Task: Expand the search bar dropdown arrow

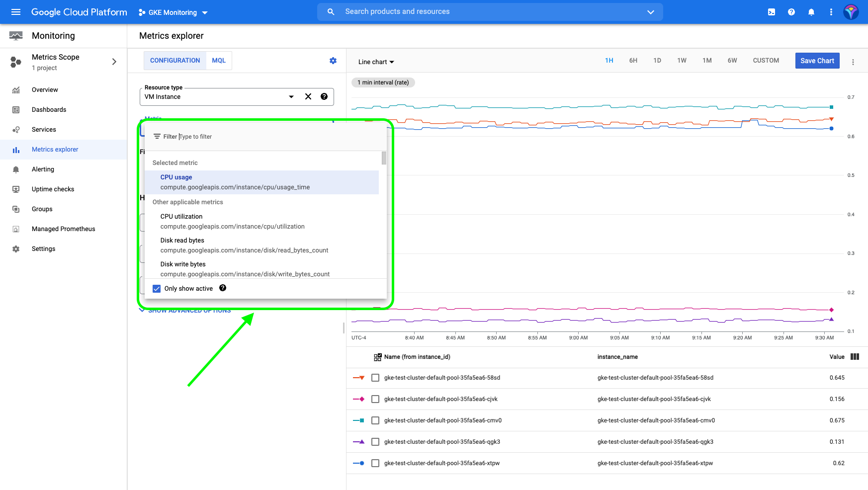Action: (650, 12)
